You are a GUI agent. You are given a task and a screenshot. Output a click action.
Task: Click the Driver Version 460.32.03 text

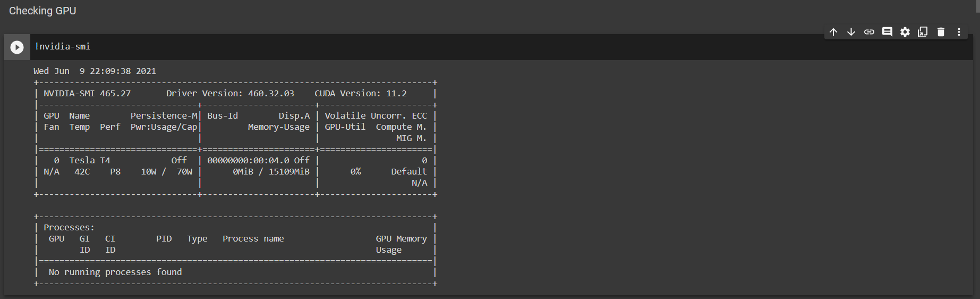click(230, 94)
